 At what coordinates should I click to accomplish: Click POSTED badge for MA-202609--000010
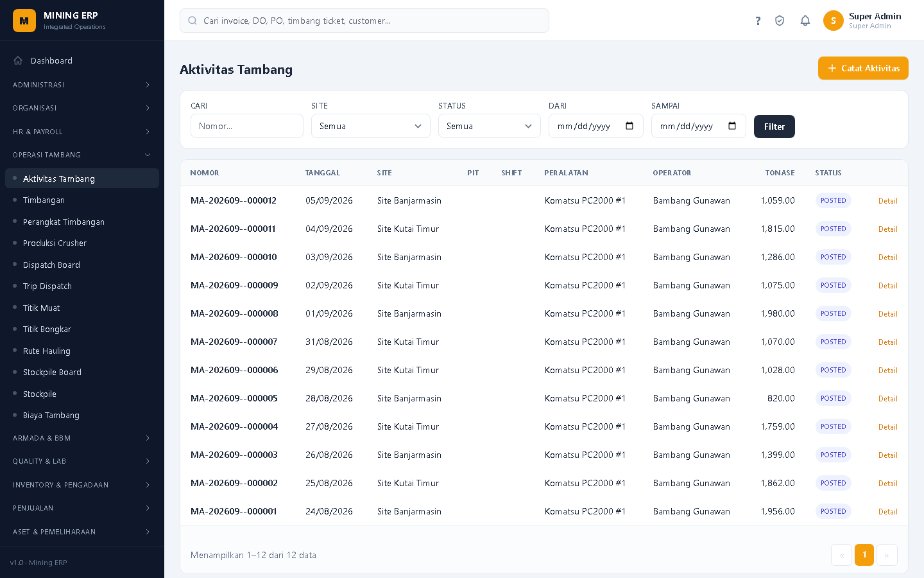click(x=833, y=257)
